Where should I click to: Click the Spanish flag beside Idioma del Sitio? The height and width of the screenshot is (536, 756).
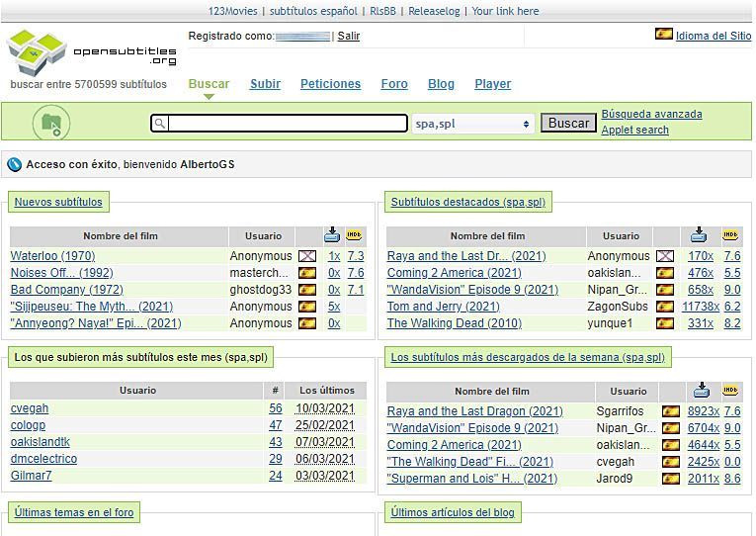(664, 34)
